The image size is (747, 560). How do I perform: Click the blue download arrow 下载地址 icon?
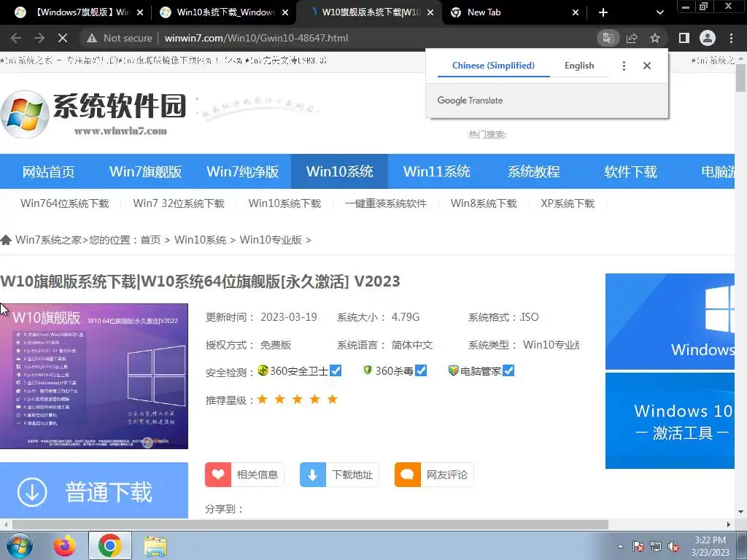(x=313, y=475)
